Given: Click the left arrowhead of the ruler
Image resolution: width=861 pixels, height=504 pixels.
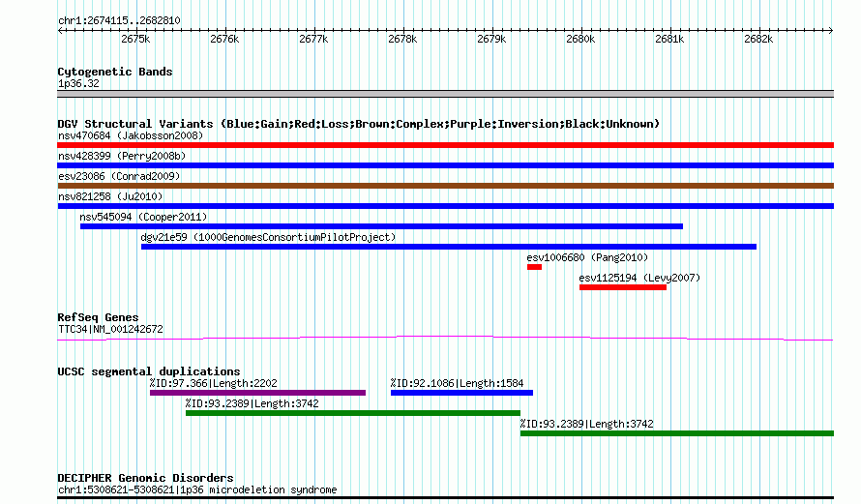Looking at the screenshot, I should pyautogui.click(x=60, y=30).
